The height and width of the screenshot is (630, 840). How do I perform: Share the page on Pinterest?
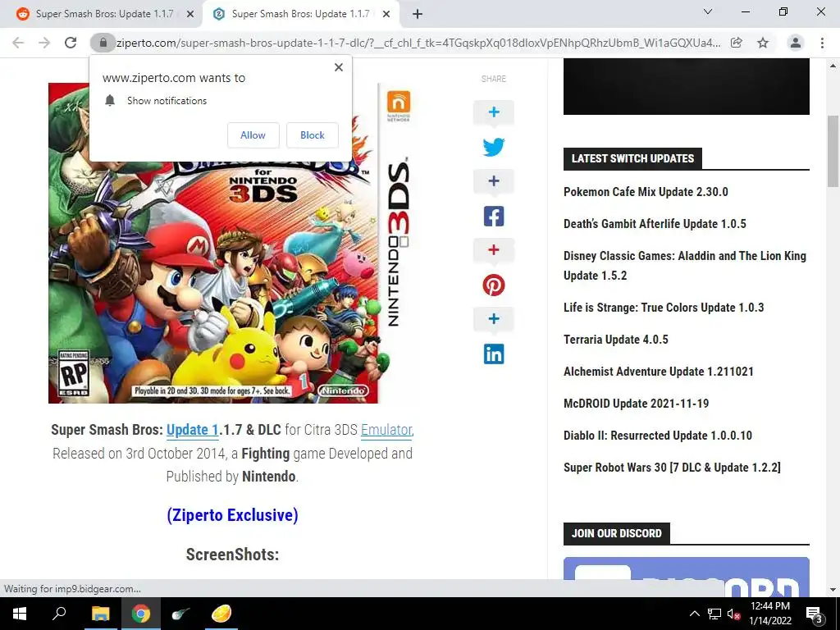coord(493,285)
